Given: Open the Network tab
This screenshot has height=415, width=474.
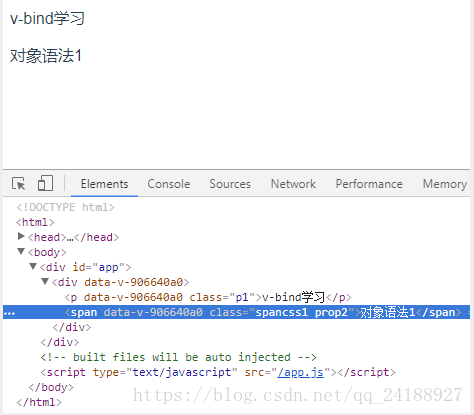Looking at the screenshot, I should tap(293, 184).
